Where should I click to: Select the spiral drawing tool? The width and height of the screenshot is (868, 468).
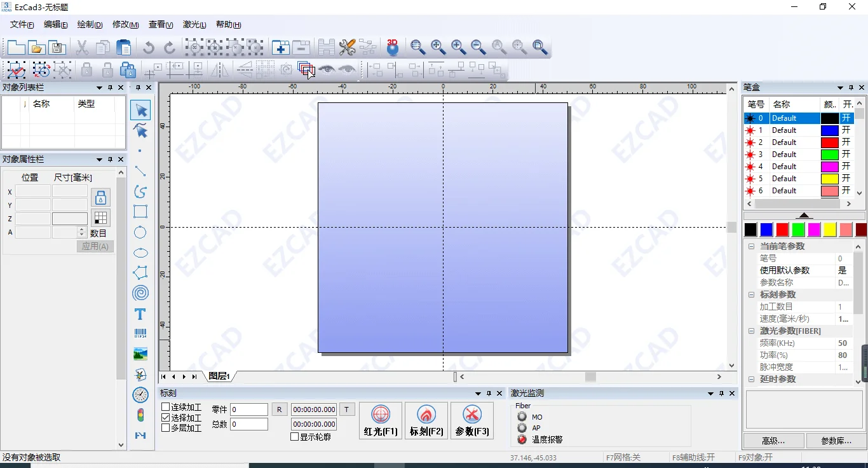[140, 293]
